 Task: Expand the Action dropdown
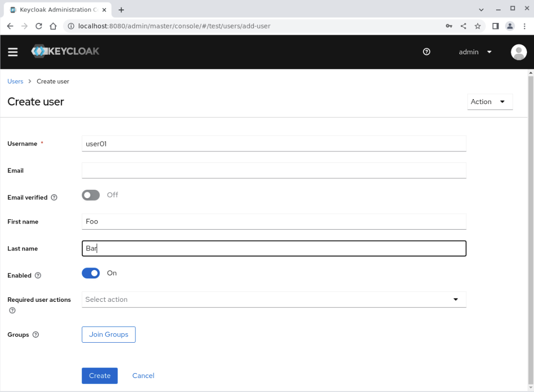pyautogui.click(x=490, y=102)
